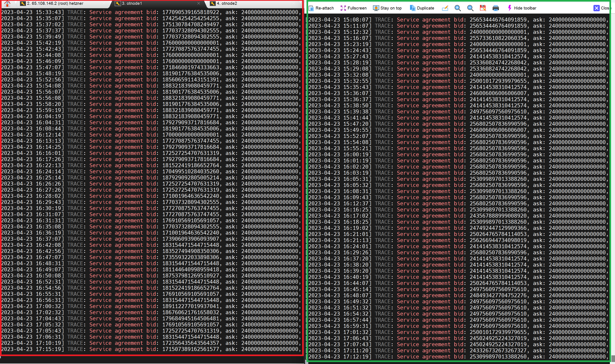Duplicate the current terminal session
Image resolution: width=615 pixels, height=364 pixels.
pos(422,8)
